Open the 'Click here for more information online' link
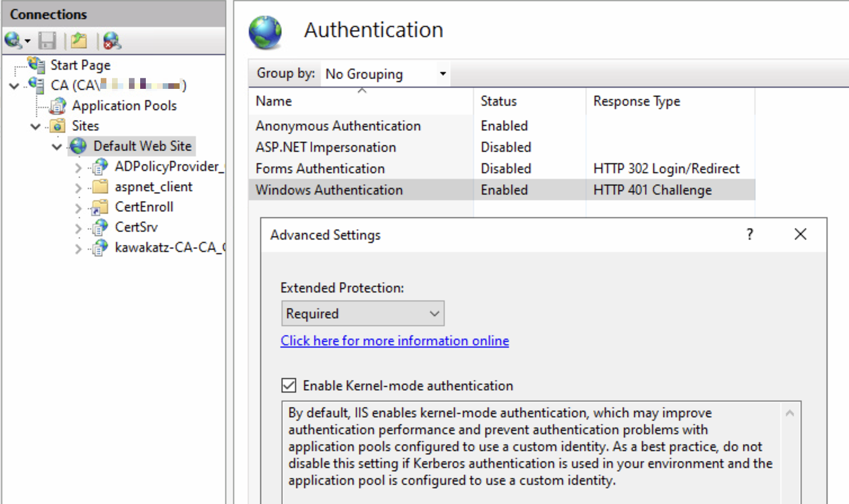Viewport: 849px width, 504px height. click(395, 341)
